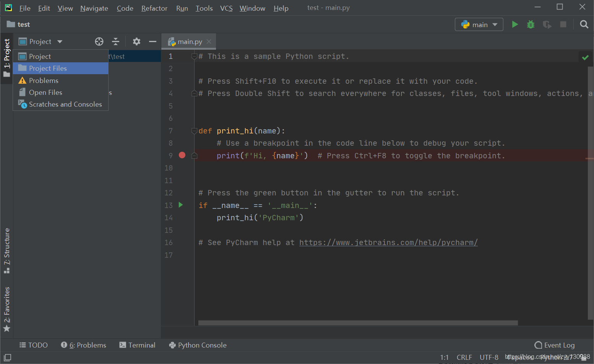
Task: Start debugging with the bug icon
Action: [x=531, y=24]
